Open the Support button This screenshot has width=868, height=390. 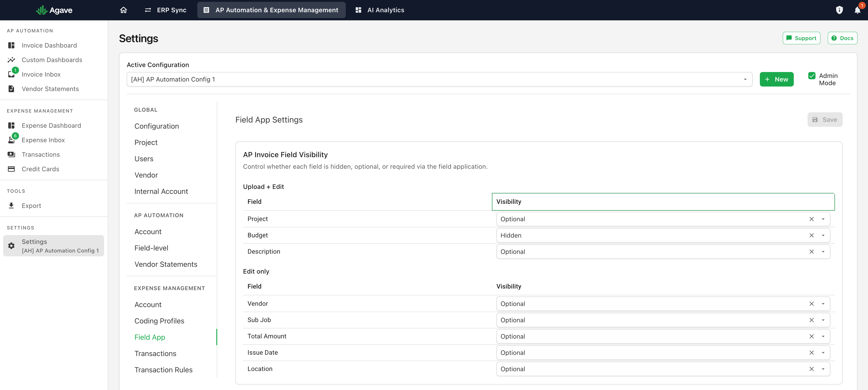click(801, 38)
